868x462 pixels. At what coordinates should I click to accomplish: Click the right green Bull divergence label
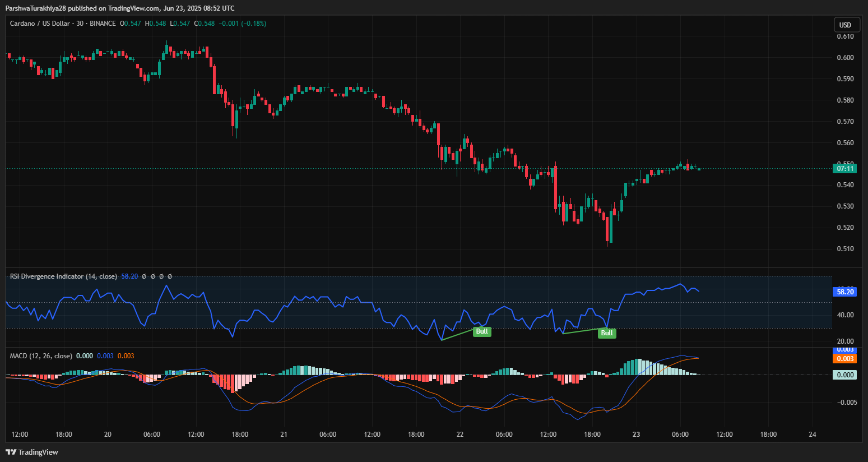(x=607, y=333)
